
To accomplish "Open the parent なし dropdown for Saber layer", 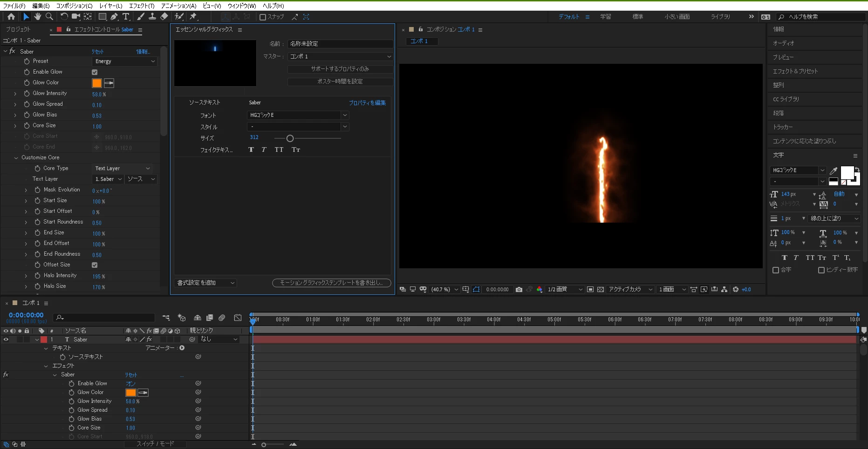I will coord(219,340).
